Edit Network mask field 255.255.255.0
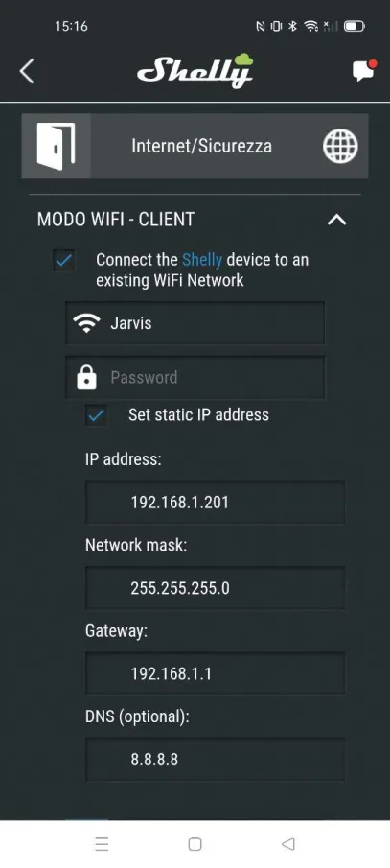Viewport: 390px width, 868px height. click(216, 588)
